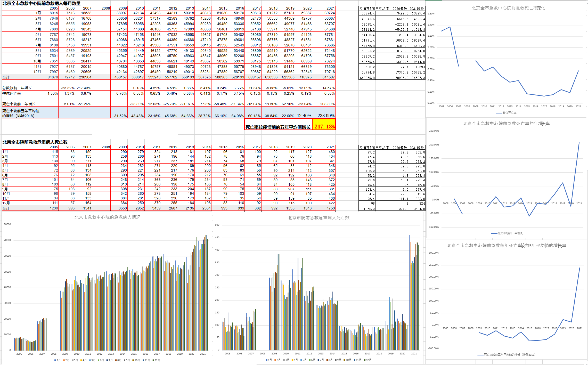Select the sheet heading 北京全市急救中心院前急救病人每月数量
This screenshot has width=588, height=365.
(x=41, y=3)
